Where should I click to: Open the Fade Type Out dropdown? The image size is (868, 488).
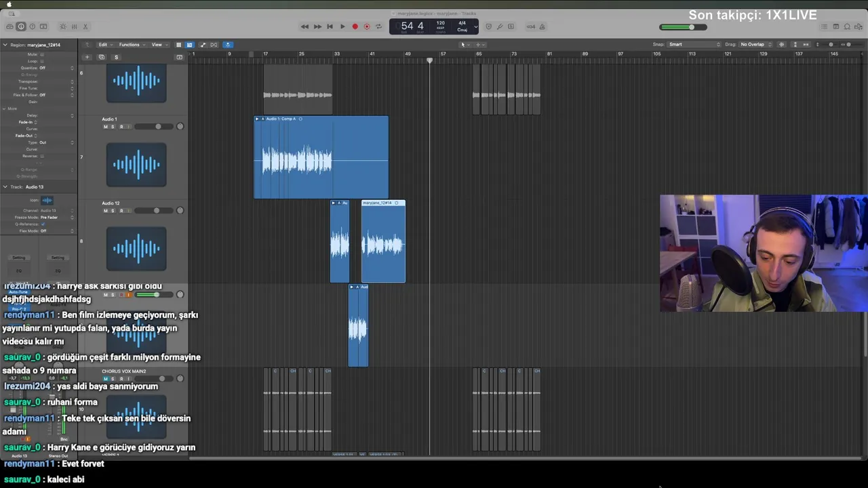tap(56, 142)
